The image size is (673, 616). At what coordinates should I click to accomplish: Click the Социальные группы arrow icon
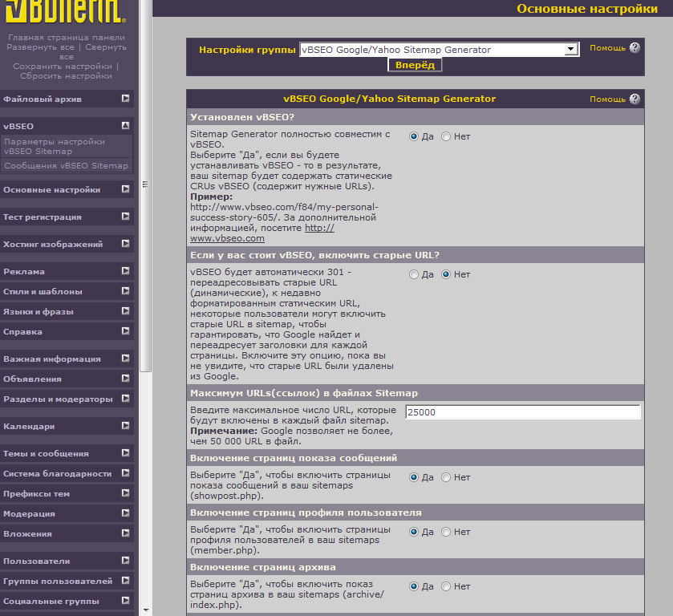[x=125, y=600]
